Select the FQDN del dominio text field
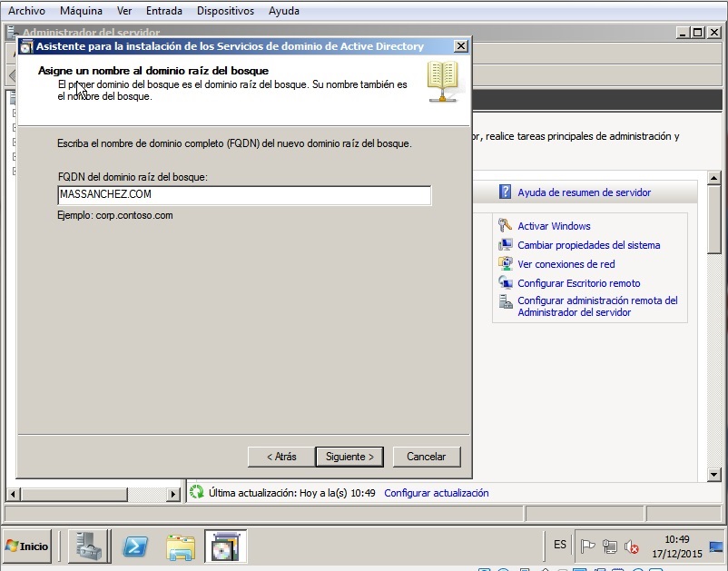728x571 pixels. click(x=241, y=193)
